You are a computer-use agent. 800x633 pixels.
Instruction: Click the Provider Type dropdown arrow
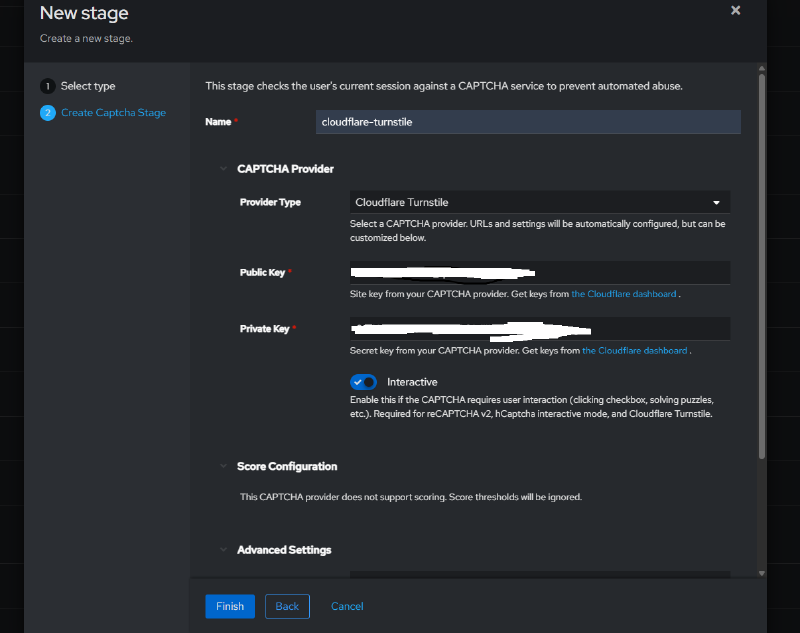point(716,203)
